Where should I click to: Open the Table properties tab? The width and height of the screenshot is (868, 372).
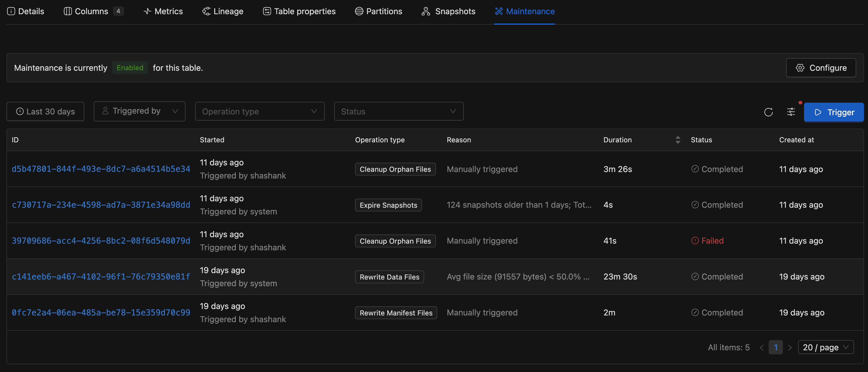(299, 11)
